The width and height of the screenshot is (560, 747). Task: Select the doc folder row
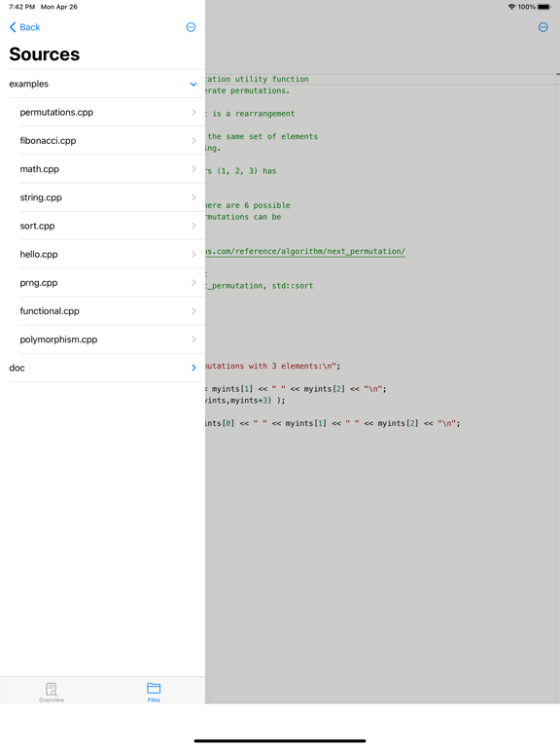[102, 368]
